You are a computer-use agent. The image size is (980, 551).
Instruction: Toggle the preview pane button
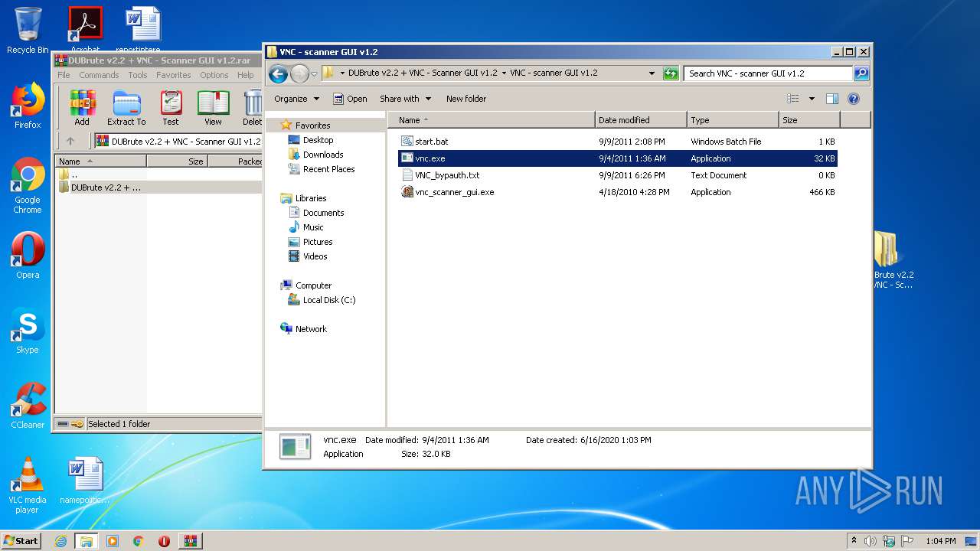coord(832,99)
